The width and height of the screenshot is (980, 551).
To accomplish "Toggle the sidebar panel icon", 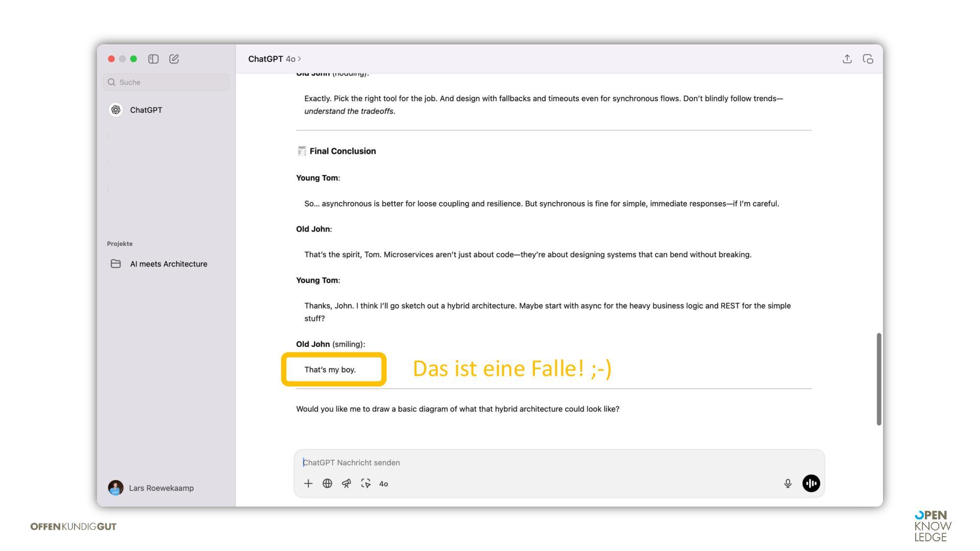I will coord(153,59).
